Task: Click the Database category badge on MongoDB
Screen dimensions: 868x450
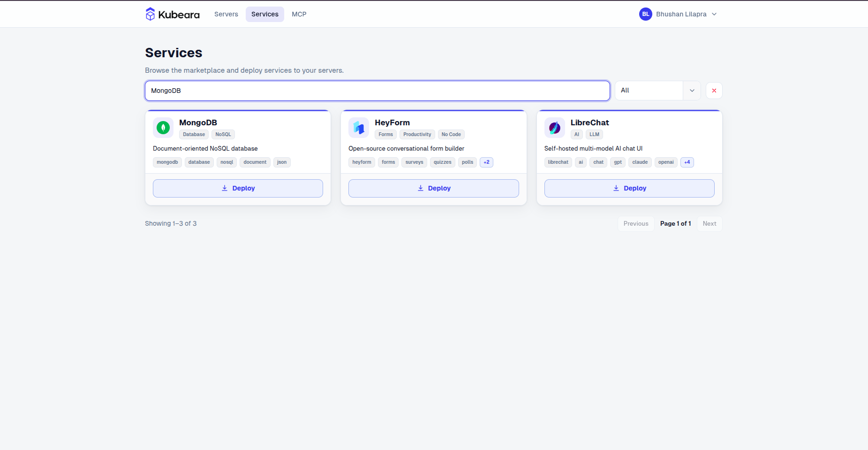Action: pos(194,135)
